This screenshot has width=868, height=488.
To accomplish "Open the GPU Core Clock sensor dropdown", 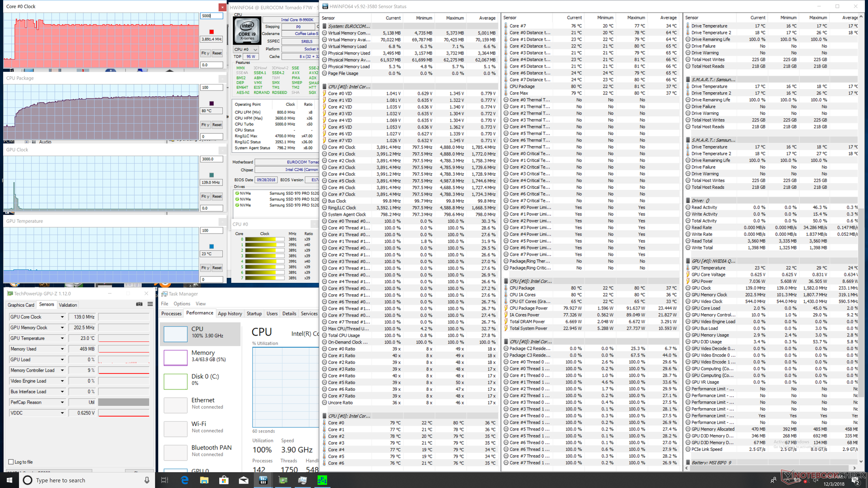I will click(x=62, y=317).
